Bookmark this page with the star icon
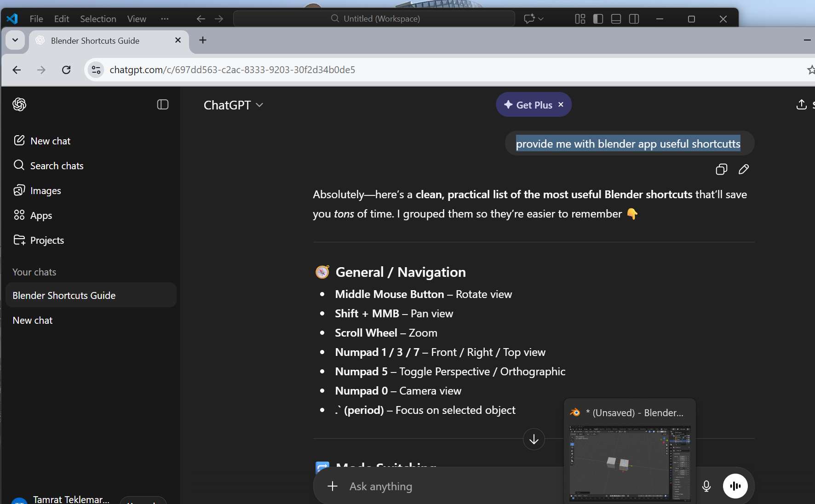This screenshot has width=815, height=504. pyautogui.click(x=811, y=69)
